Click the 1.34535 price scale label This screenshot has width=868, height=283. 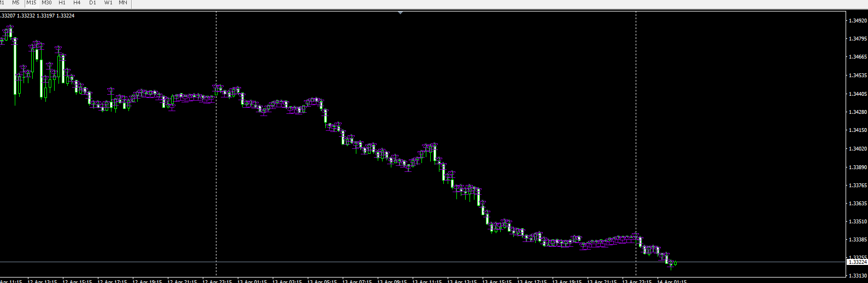pos(858,76)
